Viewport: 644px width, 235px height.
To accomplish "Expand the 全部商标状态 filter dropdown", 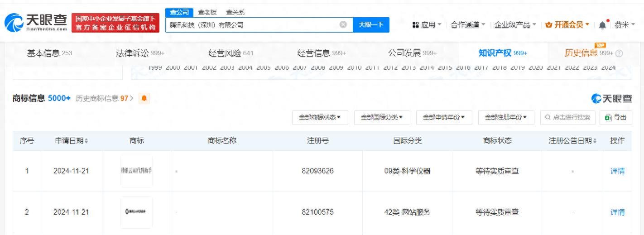I will tap(319, 117).
